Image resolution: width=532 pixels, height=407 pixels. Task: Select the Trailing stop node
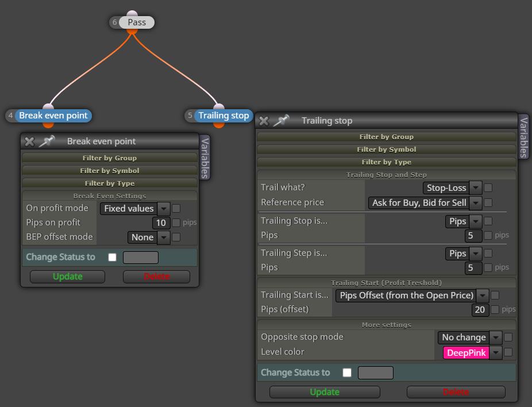223,116
